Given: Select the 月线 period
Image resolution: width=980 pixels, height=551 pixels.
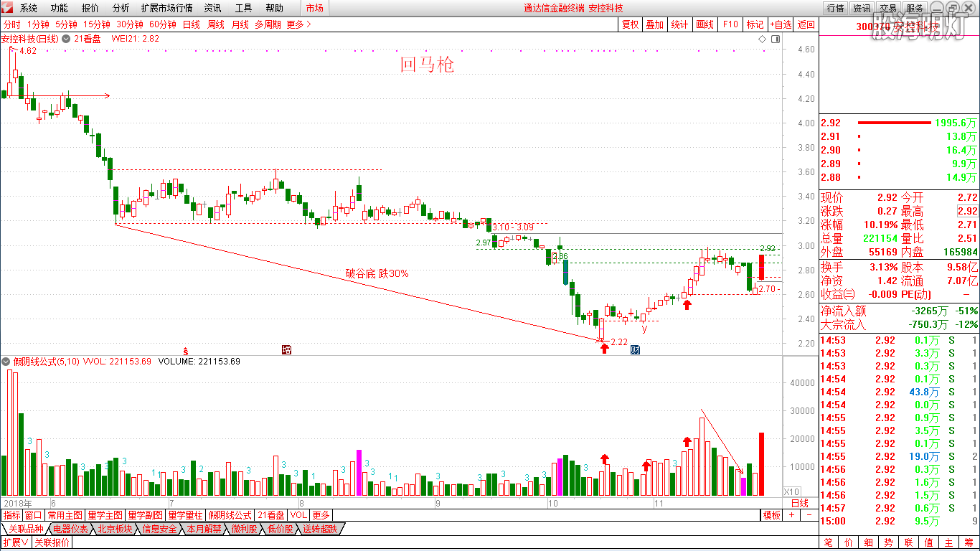Looking at the screenshot, I should point(240,24).
